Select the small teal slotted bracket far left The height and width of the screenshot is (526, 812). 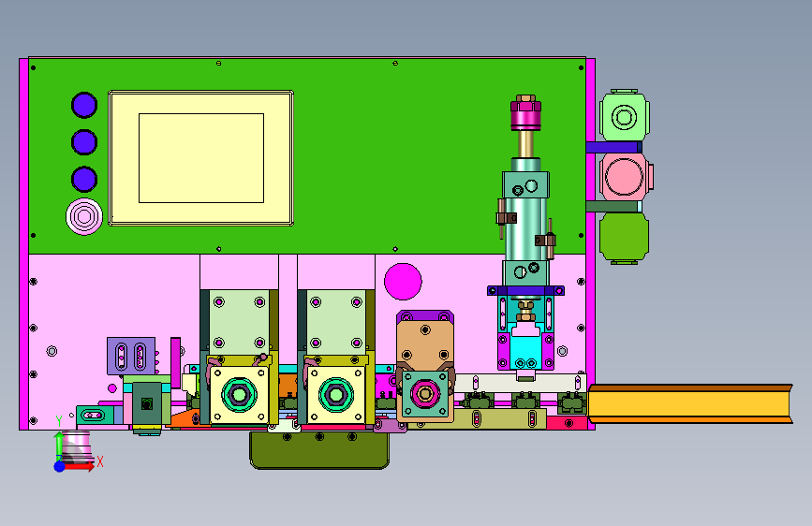[x=95, y=415]
